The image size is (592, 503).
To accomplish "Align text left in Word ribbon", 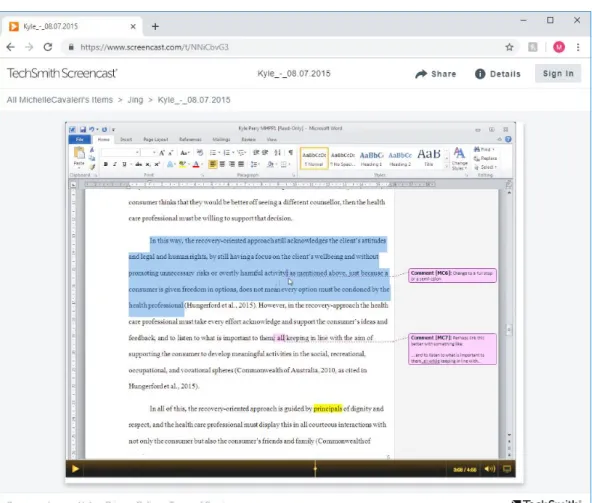I will pyautogui.click(x=213, y=164).
